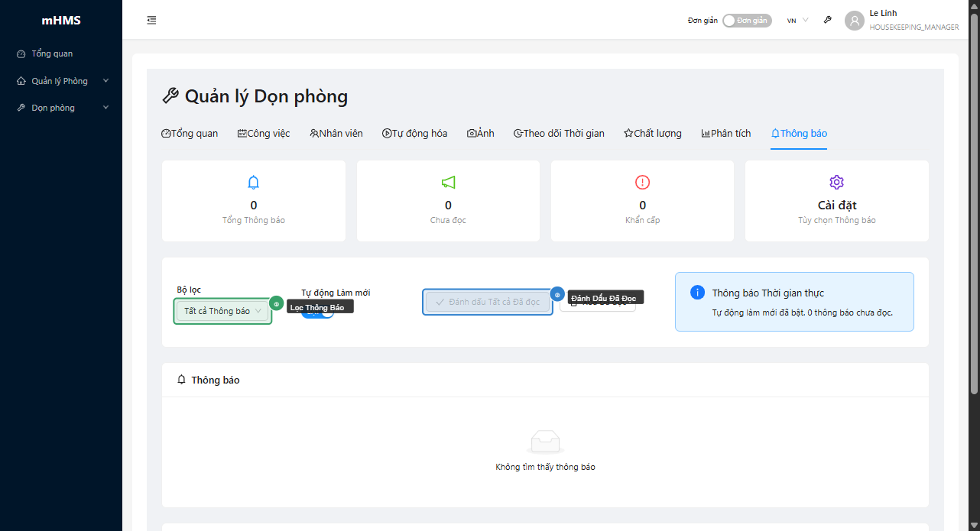Click the green badge beside the filter box

coord(277,303)
